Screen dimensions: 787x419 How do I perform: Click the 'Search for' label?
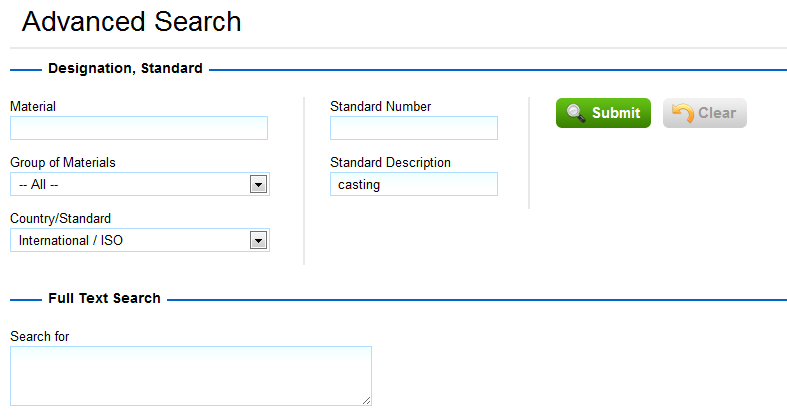coord(39,336)
